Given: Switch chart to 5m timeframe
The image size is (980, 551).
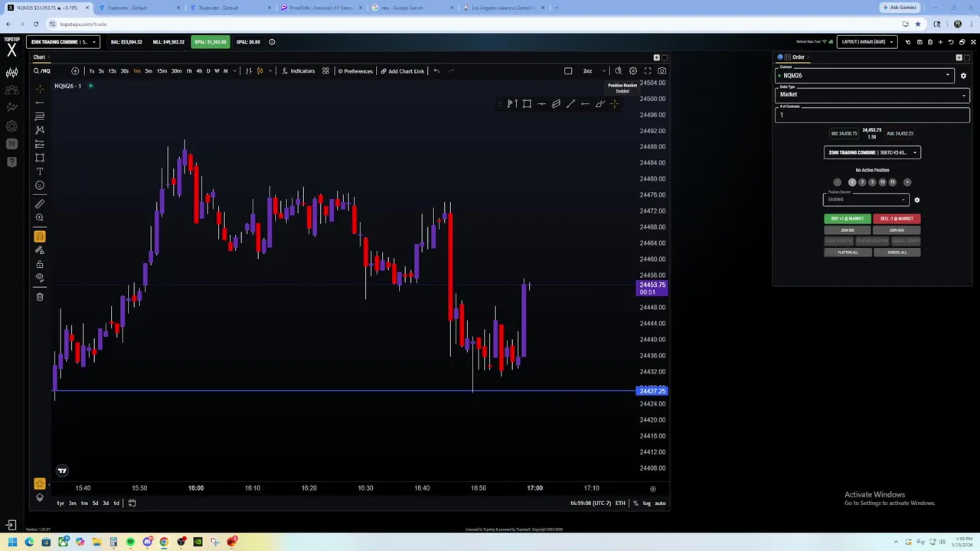Looking at the screenshot, I should point(149,71).
